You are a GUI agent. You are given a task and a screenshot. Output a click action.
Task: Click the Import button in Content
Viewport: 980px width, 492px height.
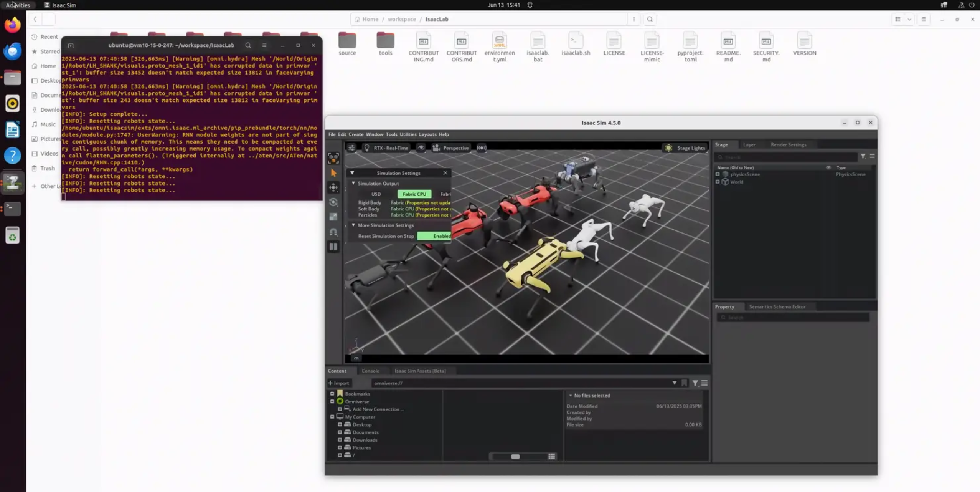tap(338, 383)
